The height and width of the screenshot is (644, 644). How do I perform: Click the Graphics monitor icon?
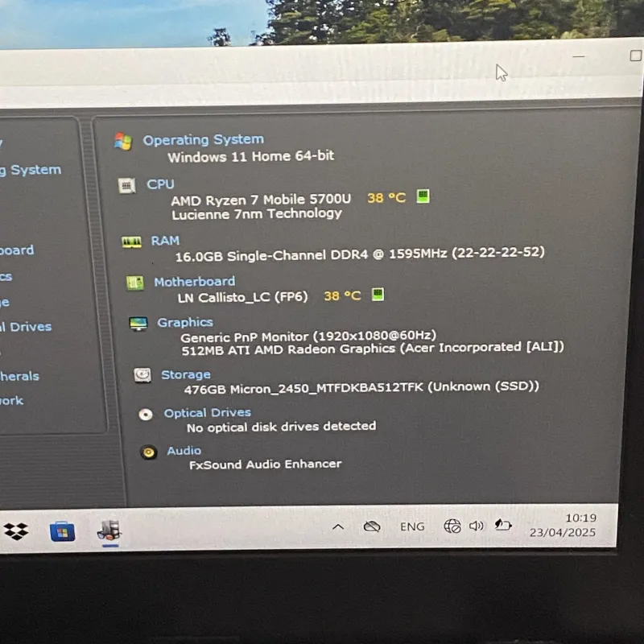coord(138,324)
